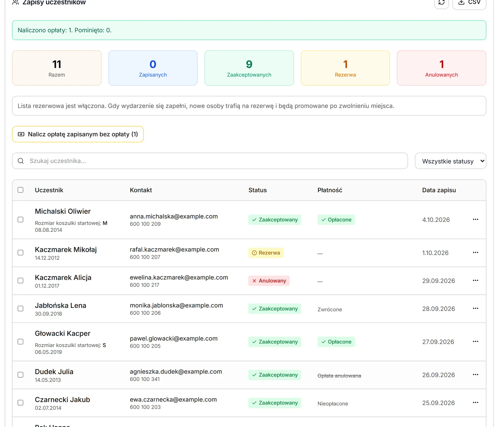Click the email ewelina.kaczmarek@example.com
This screenshot has height=427, width=504.
[179, 278]
